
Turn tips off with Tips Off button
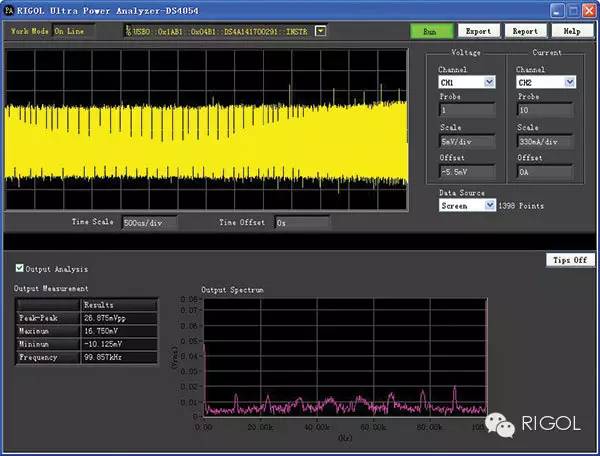pyautogui.click(x=568, y=260)
